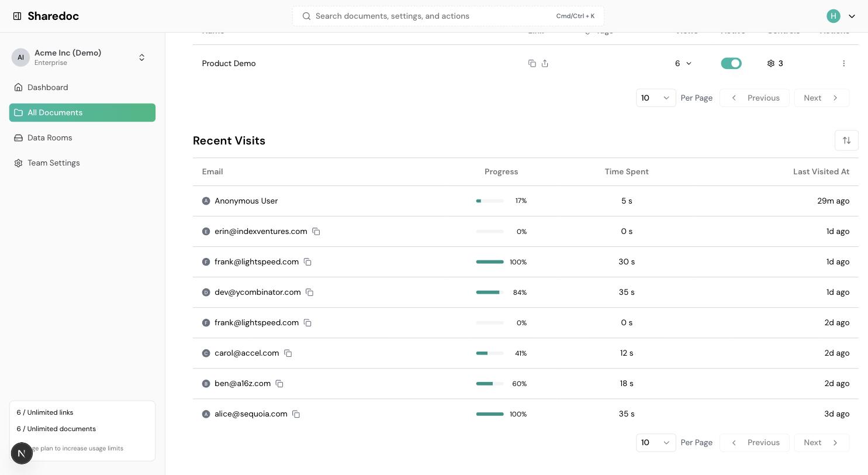This screenshot has height=475, width=868.
Task: Toggle the sidebar panel icon
Action: click(18, 16)
